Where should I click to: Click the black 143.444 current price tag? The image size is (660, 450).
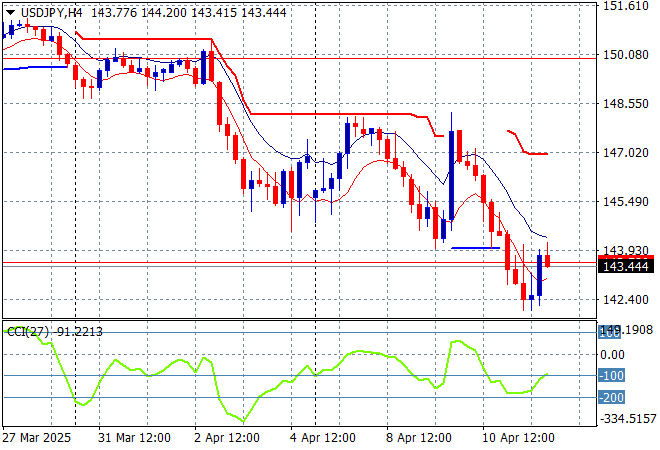[x=625, y=266]
